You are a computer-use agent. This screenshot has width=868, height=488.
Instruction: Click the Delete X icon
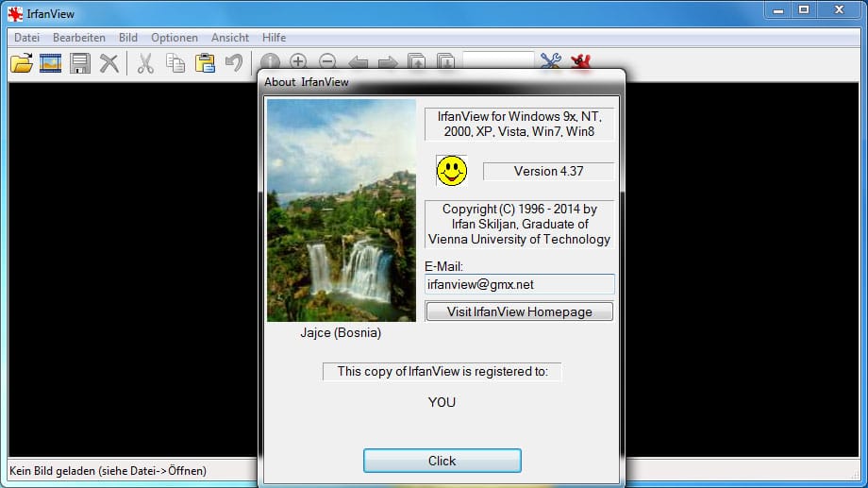coord(109,63)
